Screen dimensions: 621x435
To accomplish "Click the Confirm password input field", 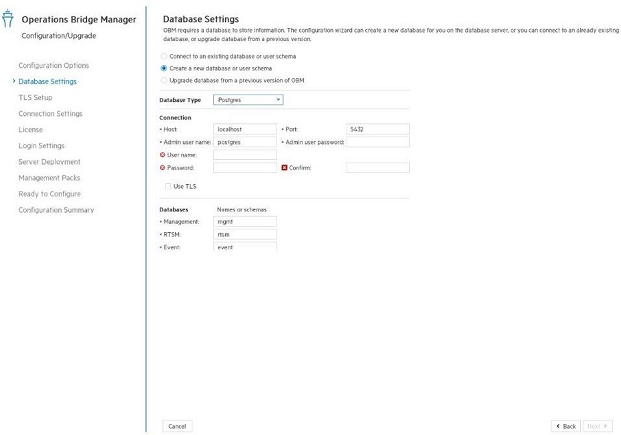I will pos(378,168).
